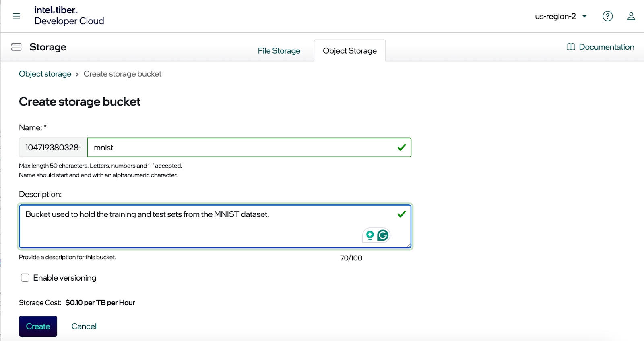Click the Cancel link
The width and height of the screenshot is (644, 341).
click(x=84, y=326)
